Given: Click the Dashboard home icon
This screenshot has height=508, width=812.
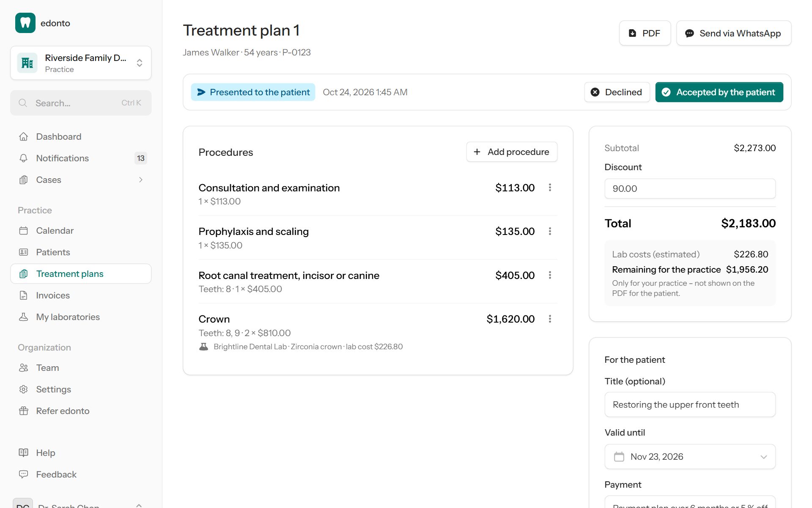Looking at the screenshot, I should [x=24, y=136].
